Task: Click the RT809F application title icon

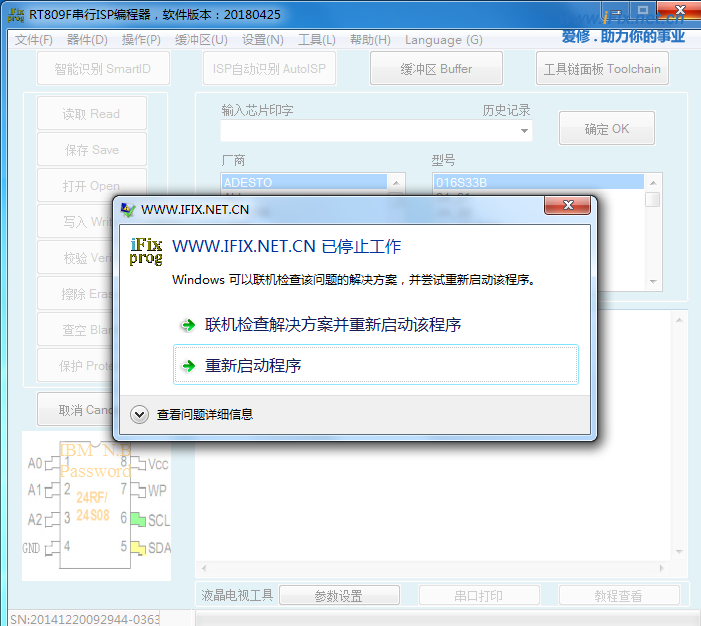Action: coord(16,15)
